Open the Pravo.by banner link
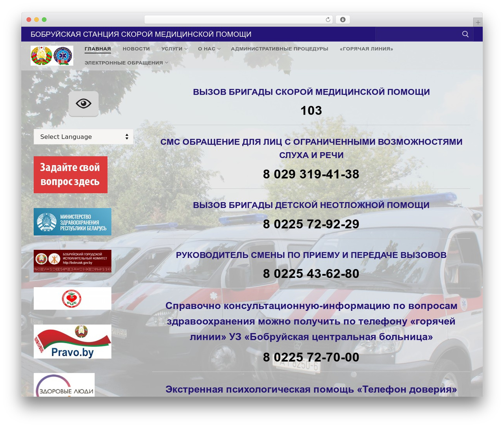 72,342
